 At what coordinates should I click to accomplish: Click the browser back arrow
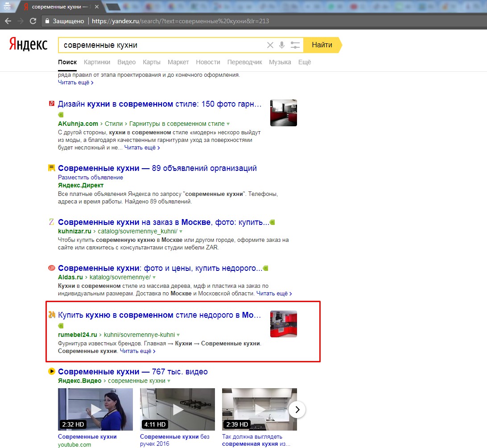[8, 21]
